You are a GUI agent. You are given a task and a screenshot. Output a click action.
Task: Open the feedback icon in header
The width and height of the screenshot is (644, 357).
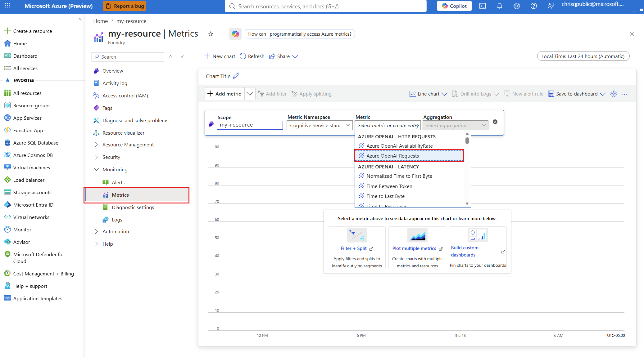pos(551,6)
